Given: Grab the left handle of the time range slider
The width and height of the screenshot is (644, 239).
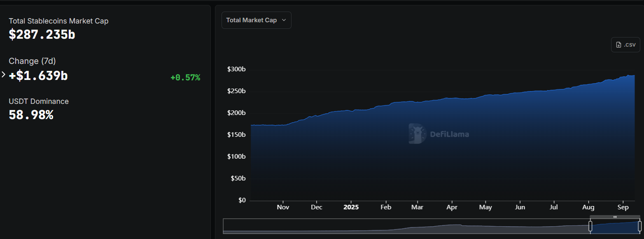Looking at the screenshot, I should 590,226.
